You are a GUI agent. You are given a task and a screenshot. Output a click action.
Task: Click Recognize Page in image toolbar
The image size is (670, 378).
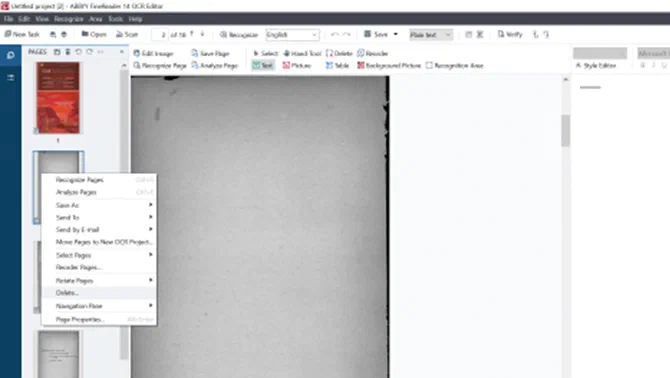[160, 65]
